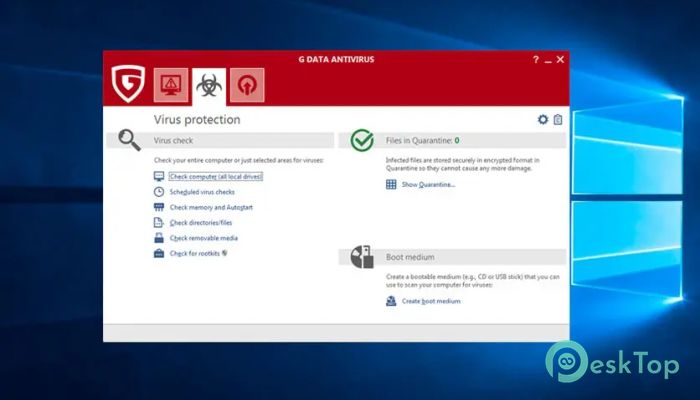This screenshot has height=400, width=700.
Task: Open Scheduled virus checks
Action: pyautogui.click(x=202, y=192)
